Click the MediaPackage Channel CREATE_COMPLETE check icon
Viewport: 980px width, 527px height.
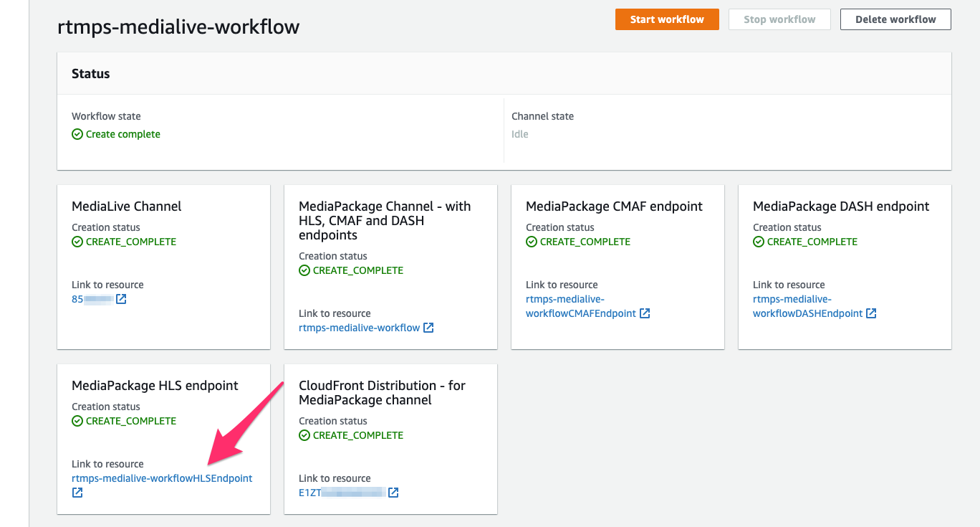304,270
